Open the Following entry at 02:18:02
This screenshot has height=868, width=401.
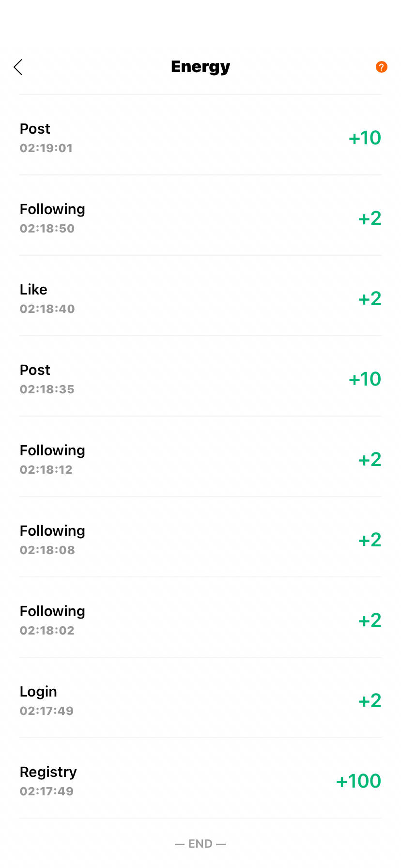click(200, 618)
